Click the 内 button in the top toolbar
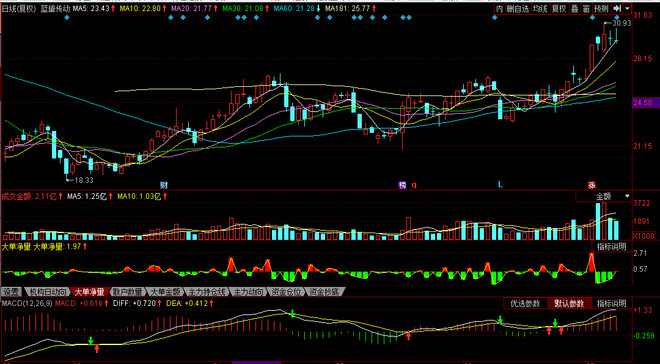 pyautogui.click(x=499, y=8)
